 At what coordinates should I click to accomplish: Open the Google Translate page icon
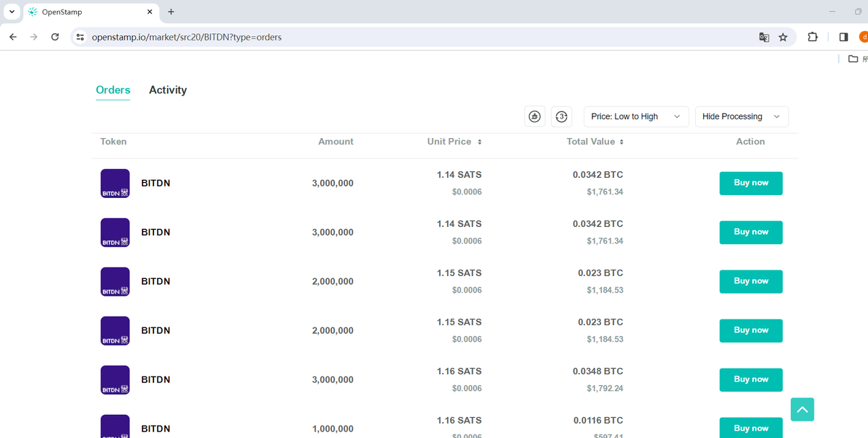pyautogui.click(x=764, y=37)
